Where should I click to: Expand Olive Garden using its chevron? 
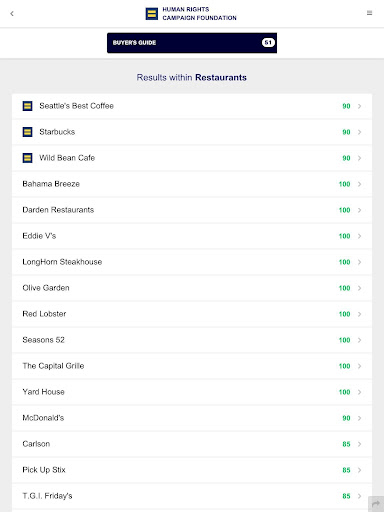[359, 288]
